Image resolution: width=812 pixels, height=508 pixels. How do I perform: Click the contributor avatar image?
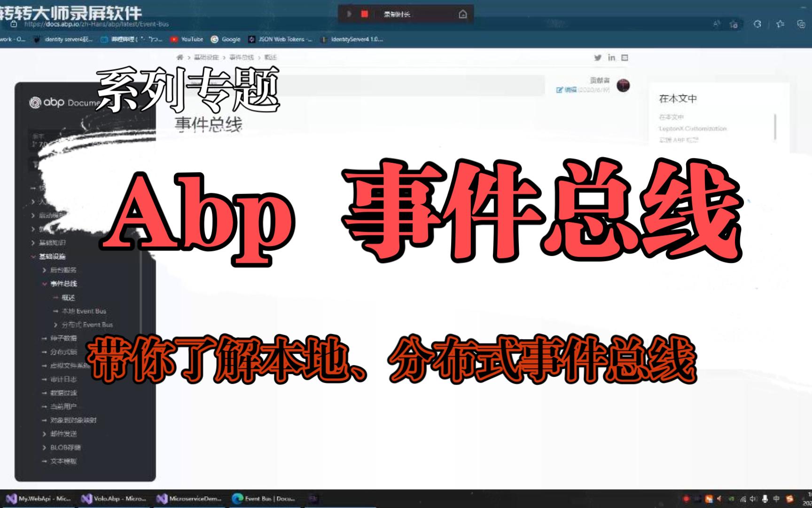(623, 86)
